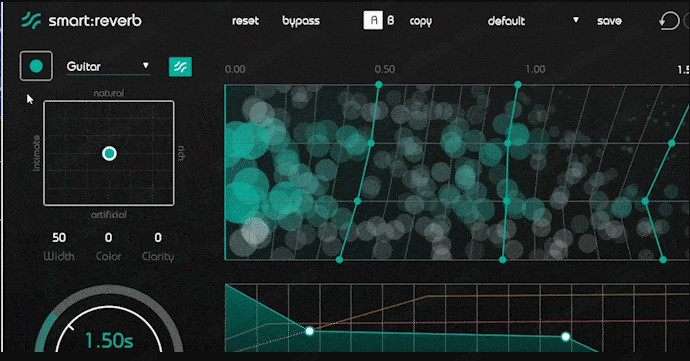Select bottom node of second teal line
Viewport: 690px width, 361px height.
pyautogui.click(x=503, y=260)
